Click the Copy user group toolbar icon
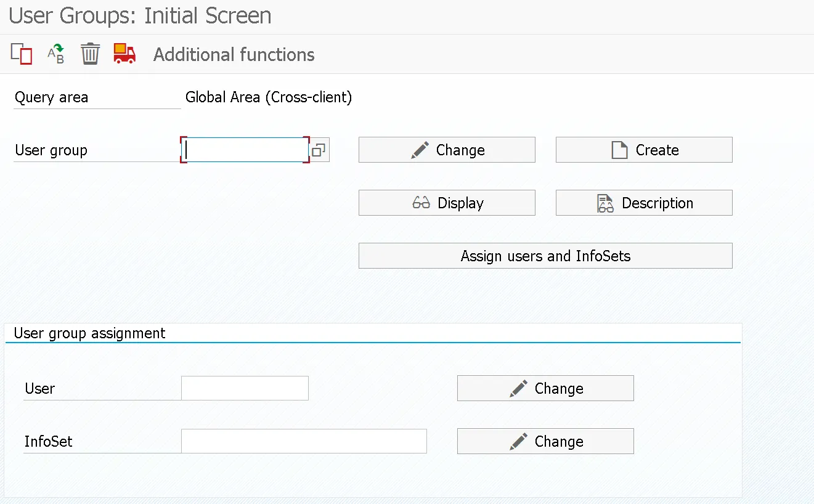This screenshot has width=814, height=504. (x=22, y=54)
